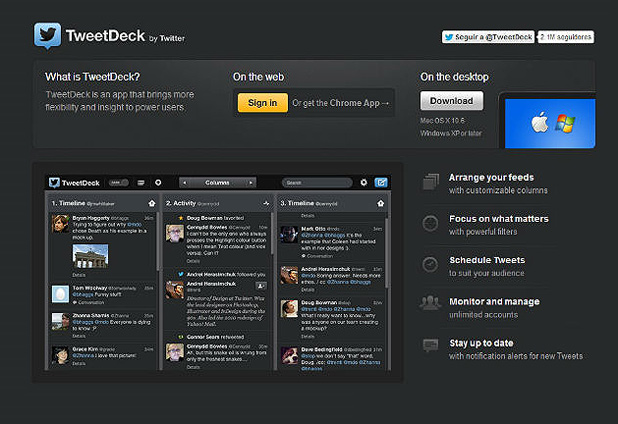The height and width of the screenshot is (424, 618).
Task: Click the Schedule Tweets clock icon
Action: 431,264
